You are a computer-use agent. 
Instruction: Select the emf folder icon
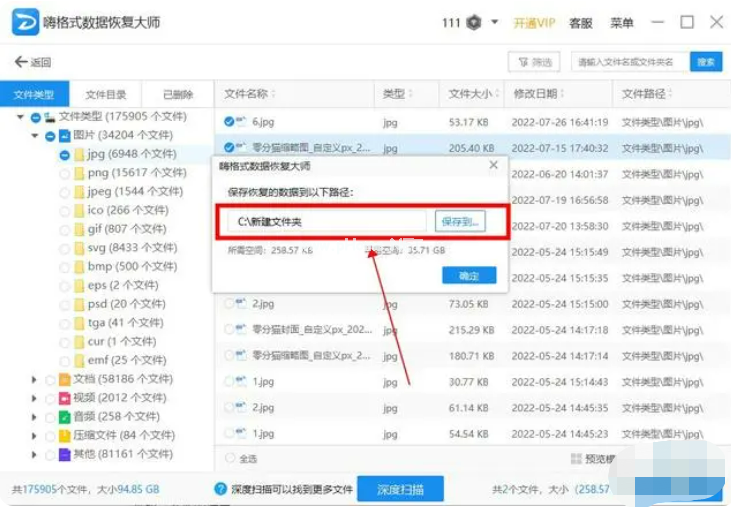coord(79,361)
